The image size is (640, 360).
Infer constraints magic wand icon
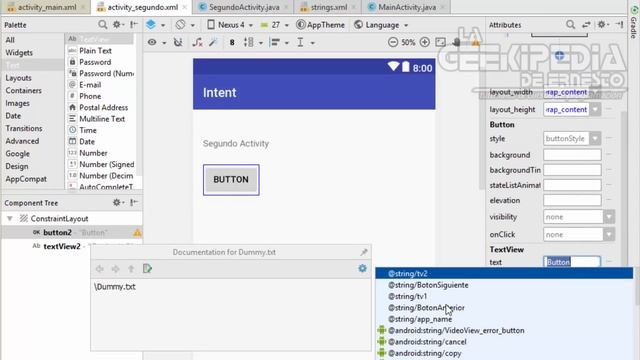[x=213, y=42]
